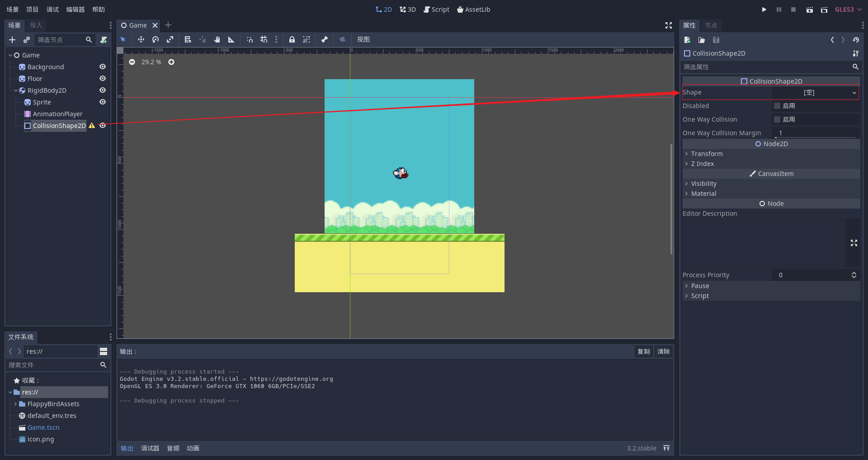868x460 pixels.
Task: Open the 调试 menu
Action: (x=52, y=9)
